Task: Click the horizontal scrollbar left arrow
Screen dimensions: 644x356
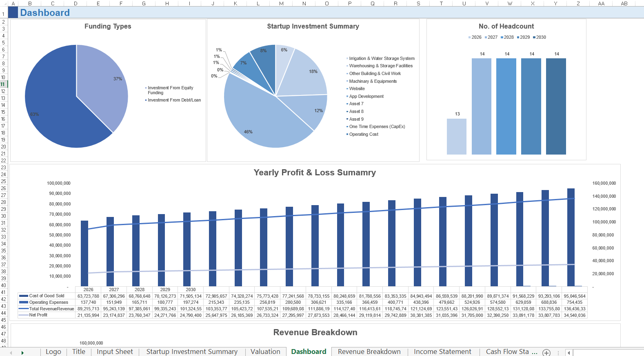Action: [x=568, y=353]
